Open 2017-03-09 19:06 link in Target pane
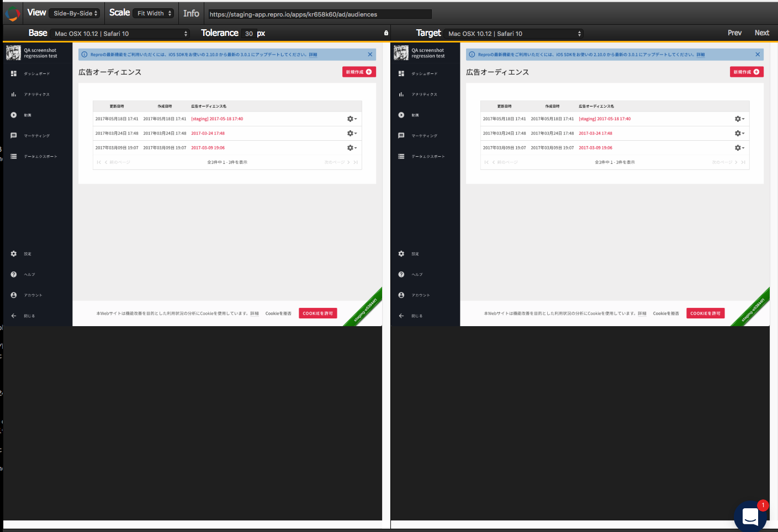Image resolution: width=778 pixels, height=532 pixels. click(595, 147)
